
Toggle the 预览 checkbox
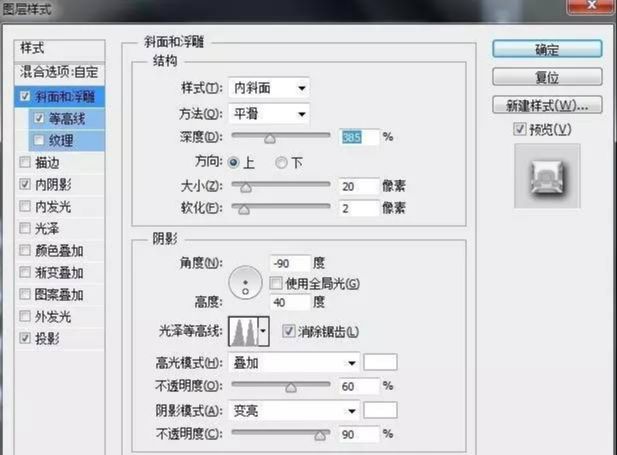(x=519, y=129)
